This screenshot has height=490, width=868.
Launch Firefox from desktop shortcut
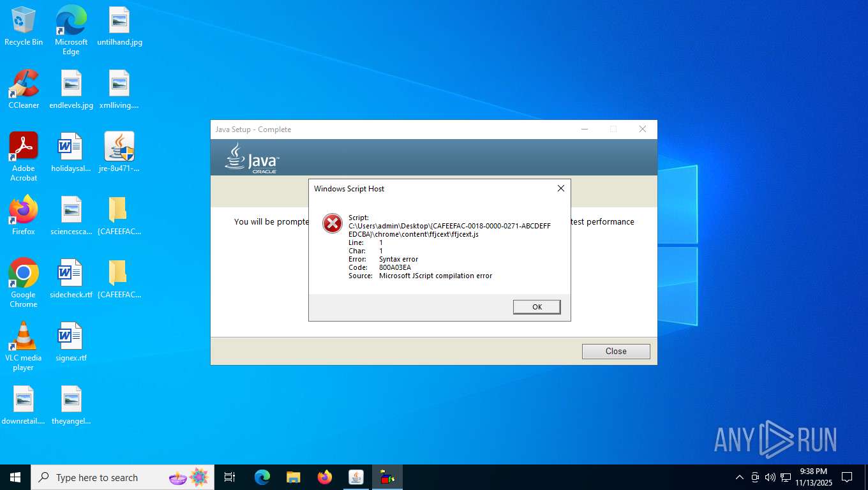coord(24,216)
